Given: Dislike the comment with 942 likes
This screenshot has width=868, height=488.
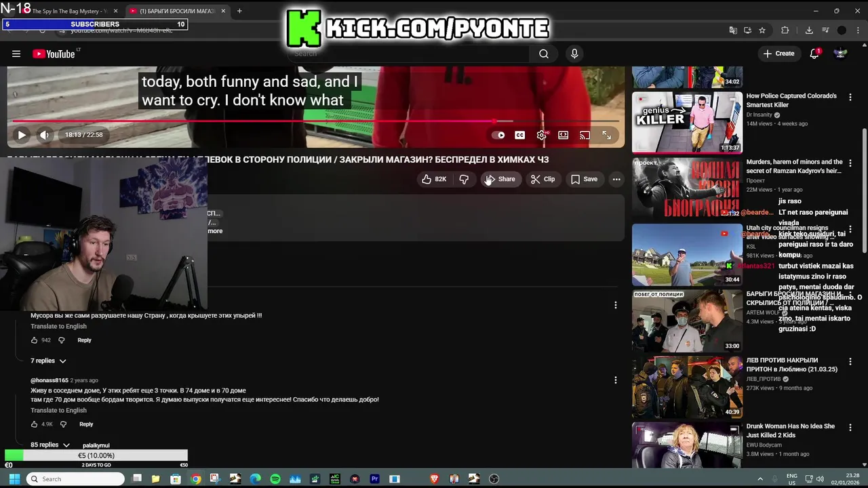Looking at the screenshot, I should (61, 340).
